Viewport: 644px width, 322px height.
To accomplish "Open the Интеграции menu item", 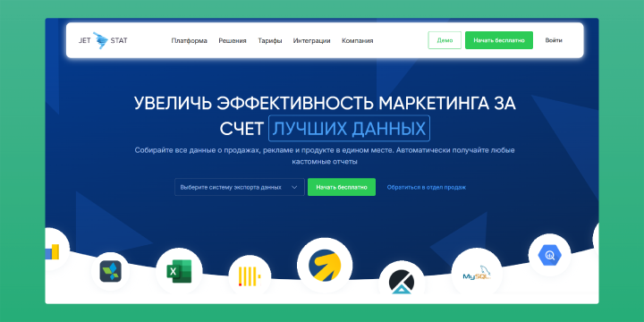I will [x=312, y=40].
